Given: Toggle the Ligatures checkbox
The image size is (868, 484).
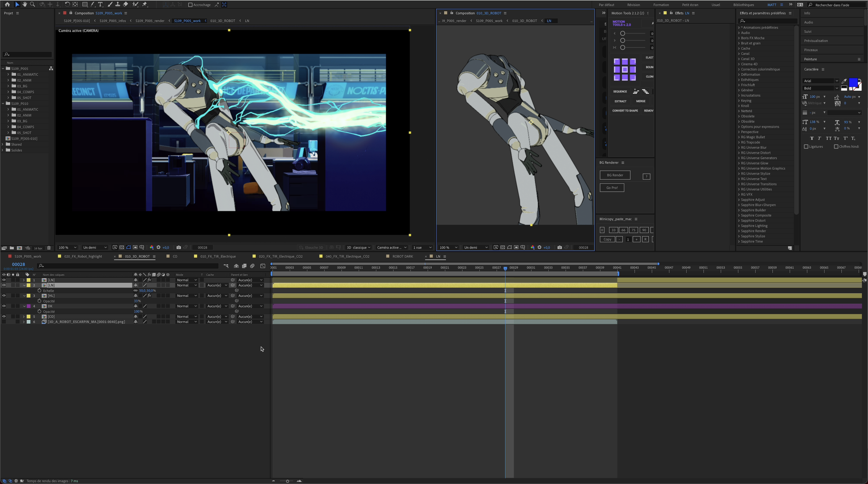Looking at the screenshot, I should click(x=806, y=147).
